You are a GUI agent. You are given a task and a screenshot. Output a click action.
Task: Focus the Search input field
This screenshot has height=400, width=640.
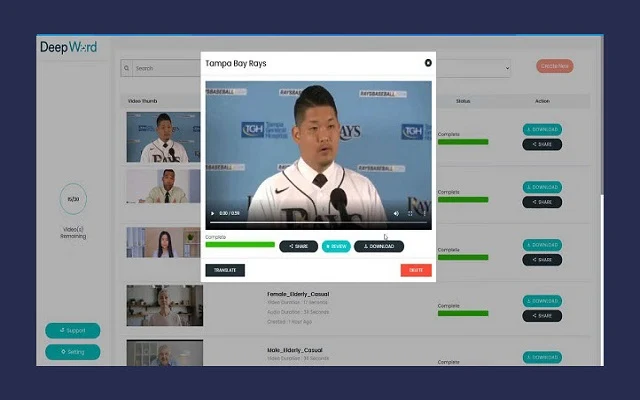[167, 68]
